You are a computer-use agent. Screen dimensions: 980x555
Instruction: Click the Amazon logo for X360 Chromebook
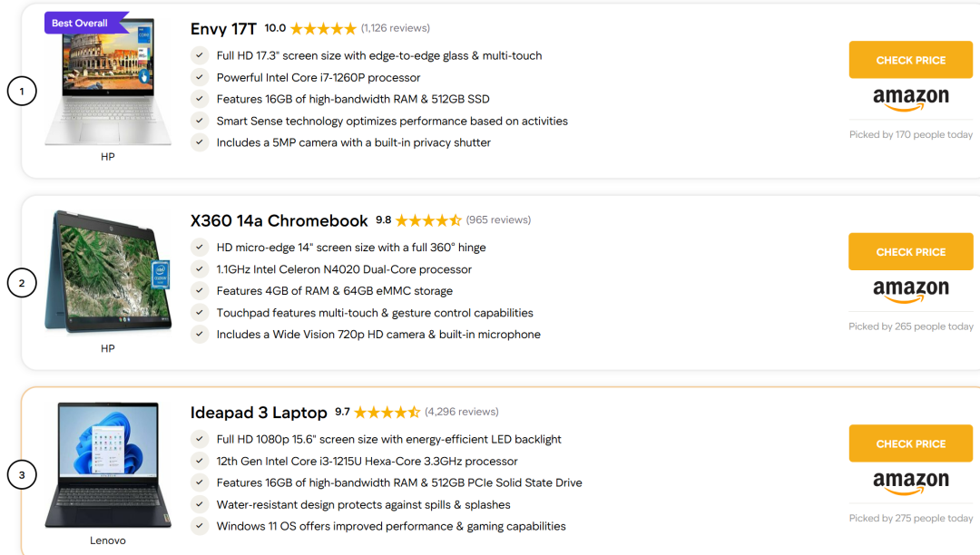911,290
